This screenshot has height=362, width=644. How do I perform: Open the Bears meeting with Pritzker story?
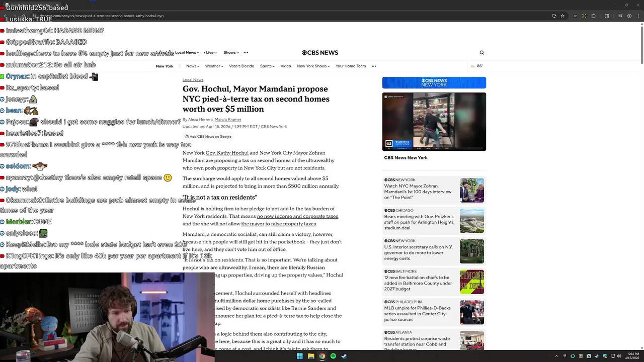point(419,222)
